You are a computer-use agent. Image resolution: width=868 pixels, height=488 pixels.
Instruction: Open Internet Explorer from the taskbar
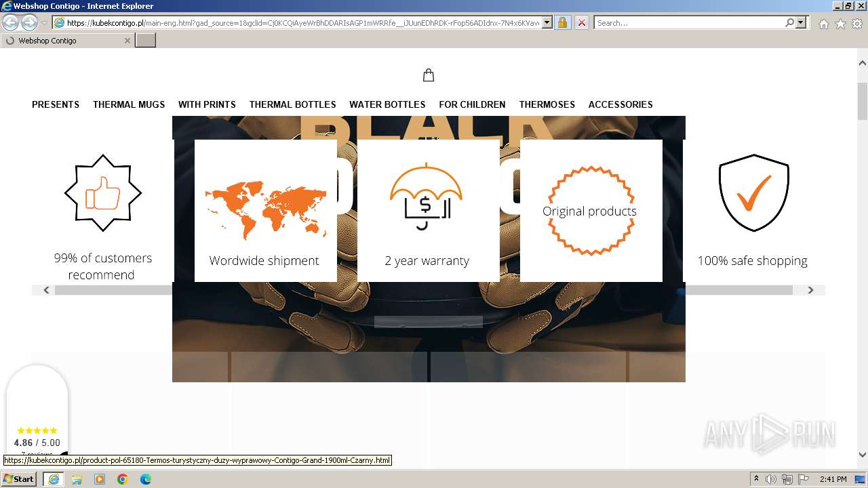[53, 479]
